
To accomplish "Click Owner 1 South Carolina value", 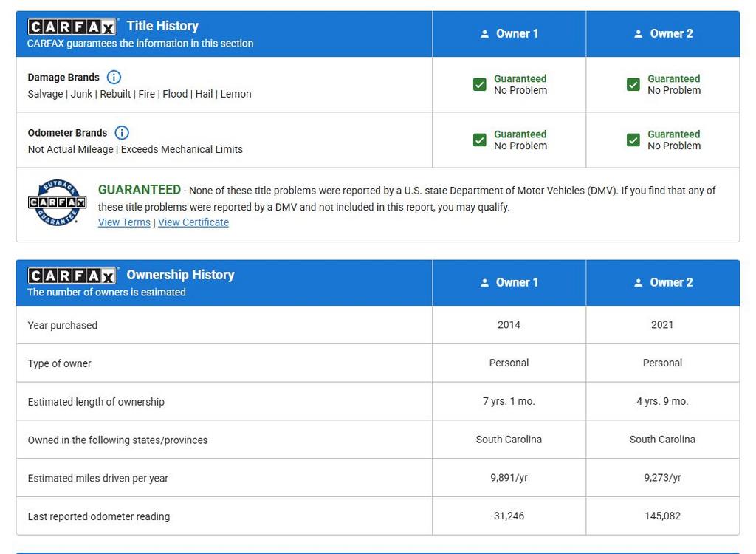I will click(x=509, y=440).
